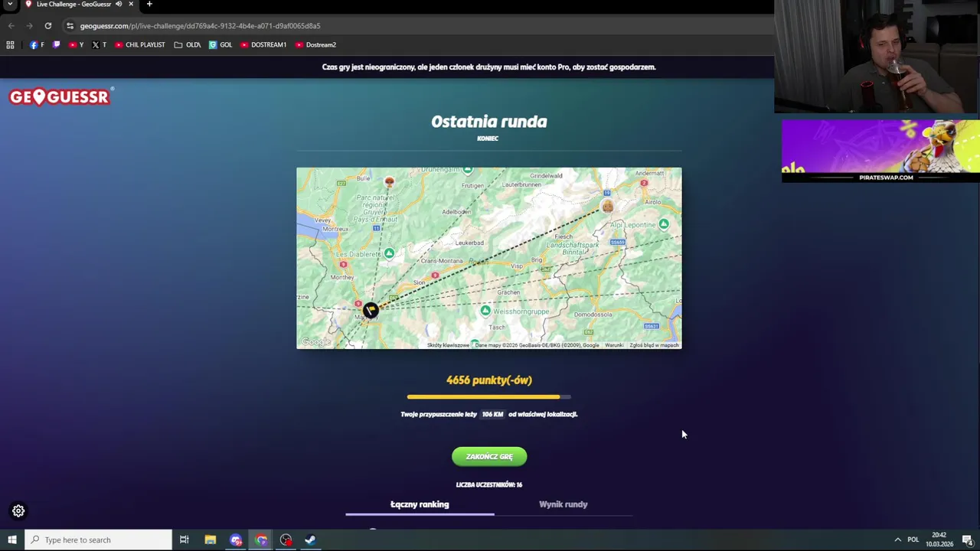Click the taskbar search box
Screen dimensions: 980x551
(98, 540)
